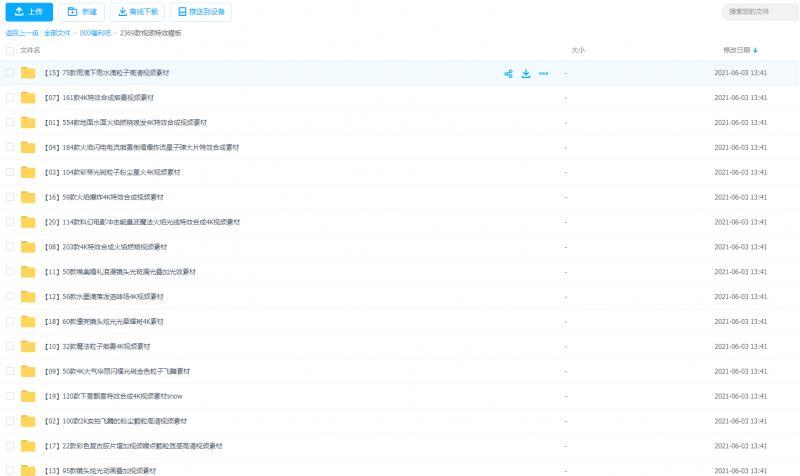Open folder name '[09] 50款4K' text
The height and width of the screenshot is (476, 800).
(117, 371)
